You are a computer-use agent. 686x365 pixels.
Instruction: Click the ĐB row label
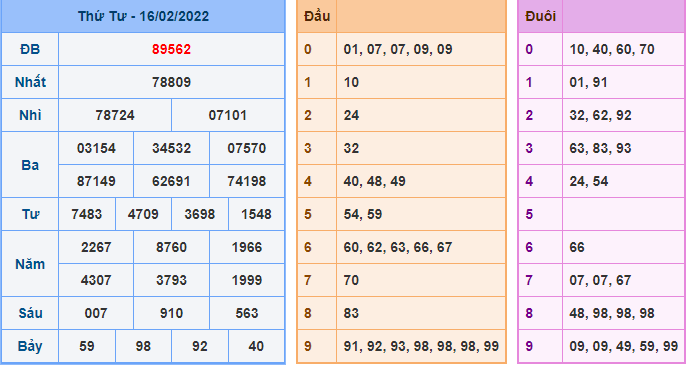[30, 49]
